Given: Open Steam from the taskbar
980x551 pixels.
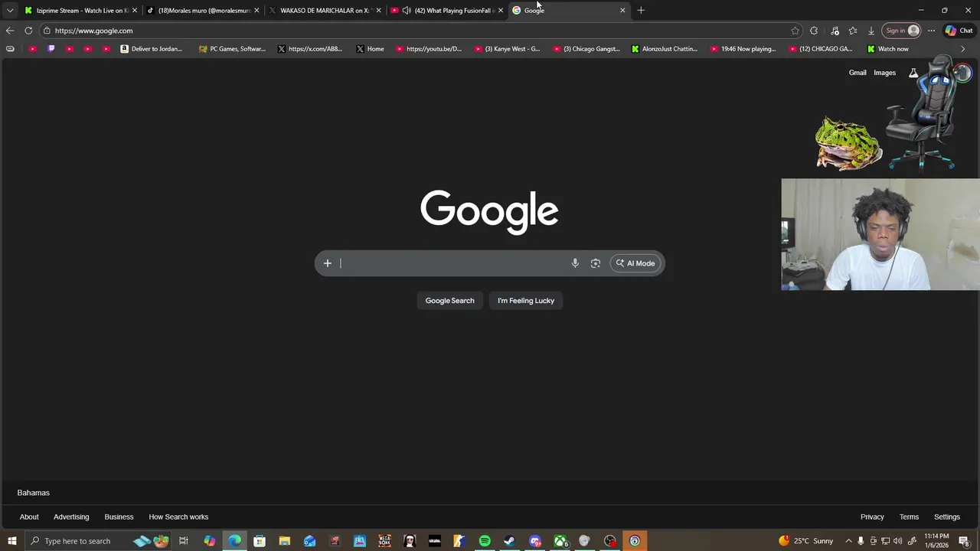Looking at the screenshot, I should 509,541.
